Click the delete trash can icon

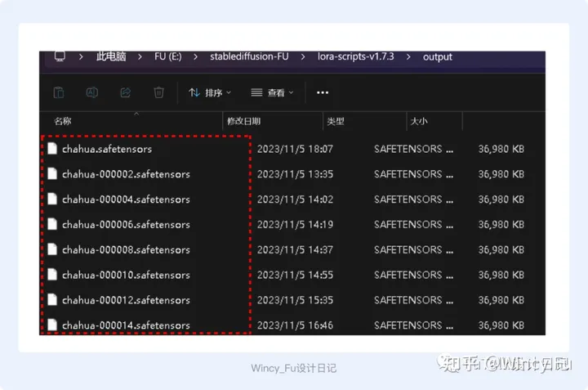pyautogui.click(x=158, y=92)
